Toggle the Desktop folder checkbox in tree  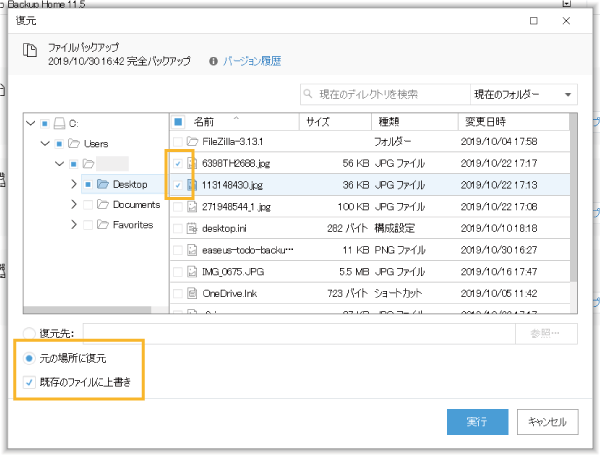(88, 184)
